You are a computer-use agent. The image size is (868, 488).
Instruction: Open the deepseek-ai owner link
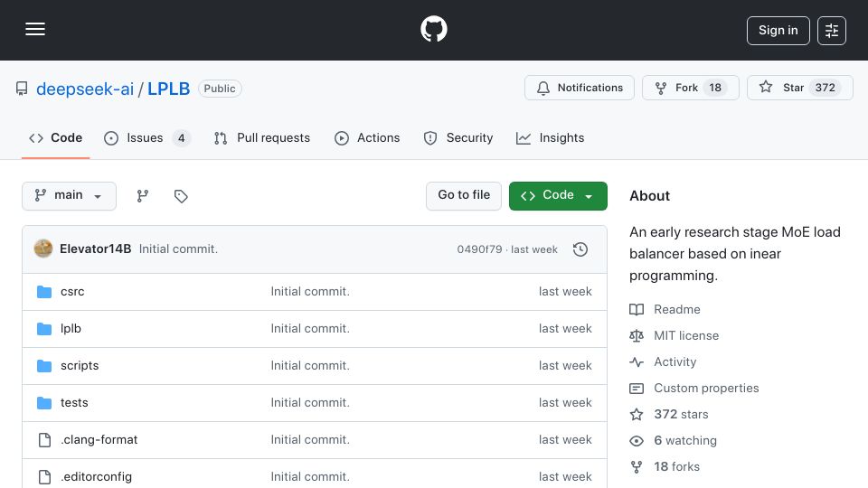(x=85, y=89)
